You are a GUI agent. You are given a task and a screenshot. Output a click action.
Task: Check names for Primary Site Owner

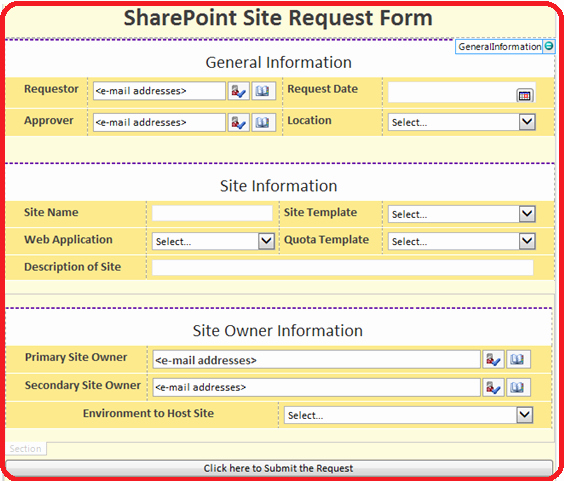pyautogui.click(x=493, y=359)
